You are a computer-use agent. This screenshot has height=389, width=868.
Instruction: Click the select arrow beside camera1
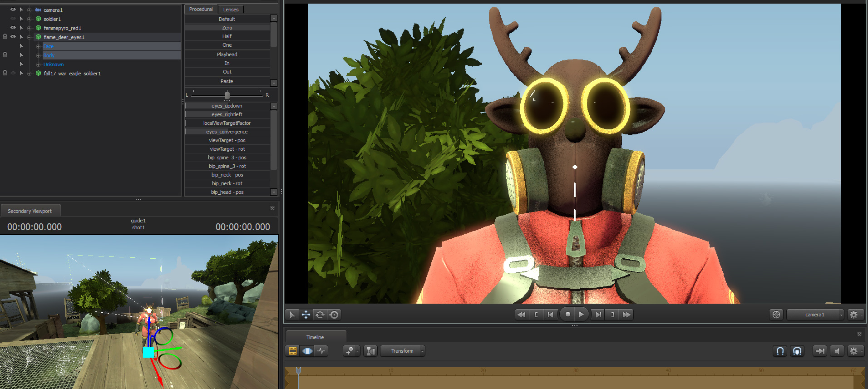pyautogui.click(x=21, y=10)
